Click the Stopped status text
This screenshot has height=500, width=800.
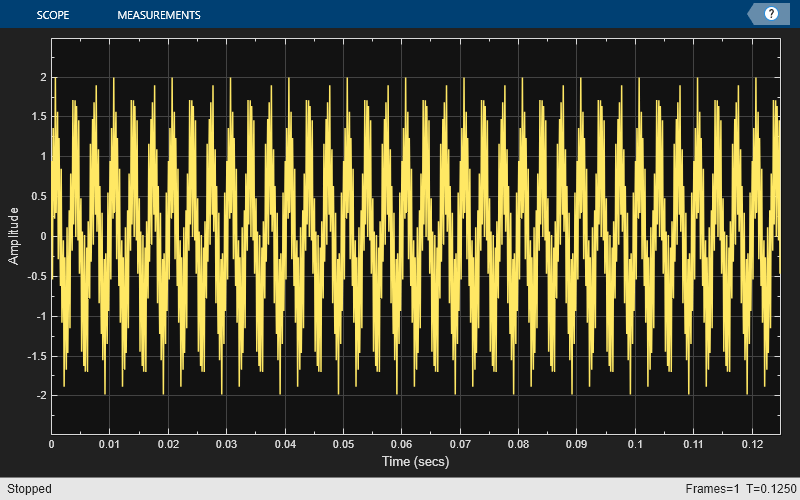tap(28, 489)
